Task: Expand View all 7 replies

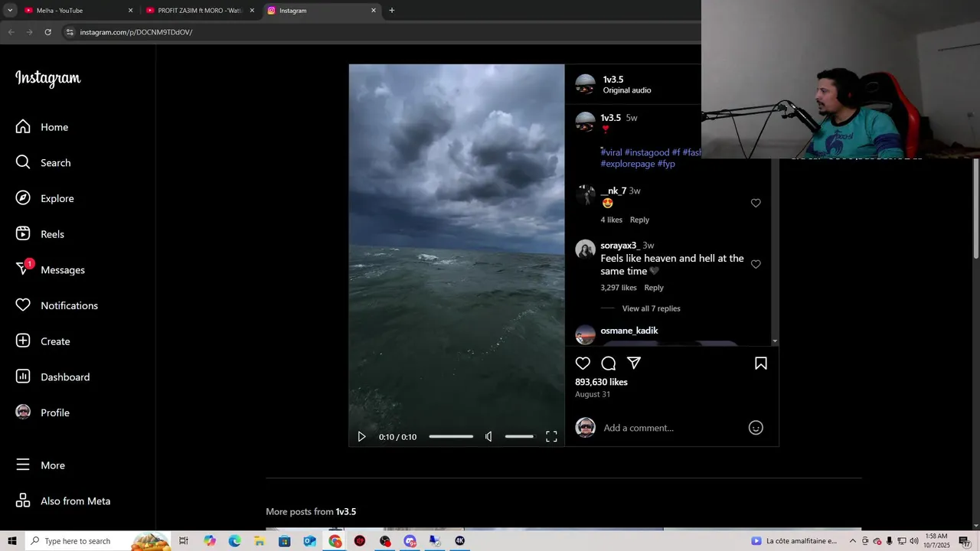Action: [x=651, y=308]
